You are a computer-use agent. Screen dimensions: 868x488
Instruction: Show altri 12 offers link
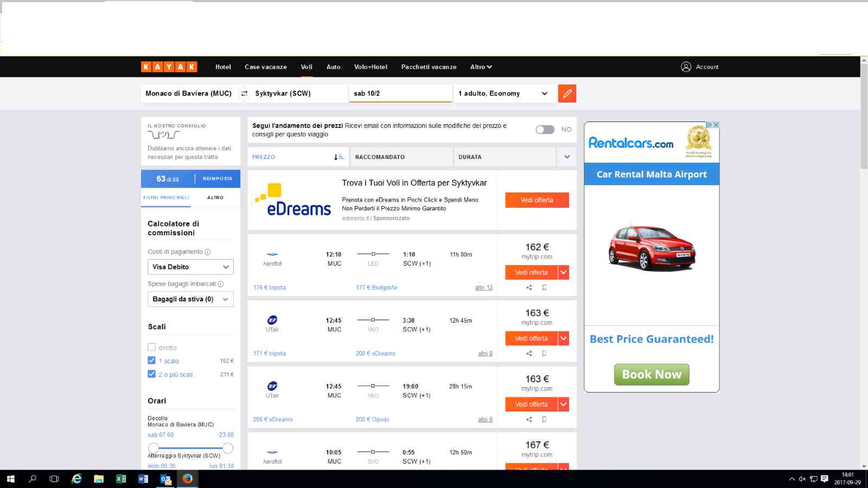click(484, 287)
